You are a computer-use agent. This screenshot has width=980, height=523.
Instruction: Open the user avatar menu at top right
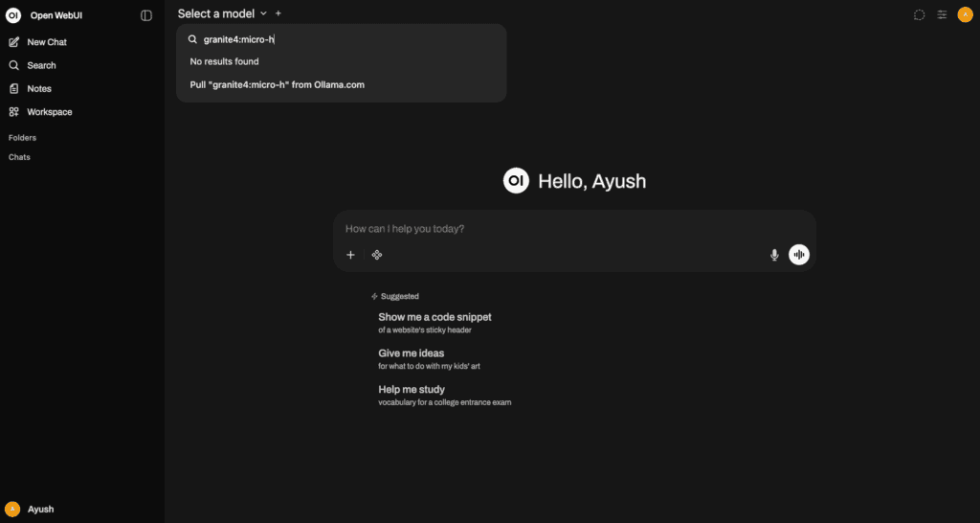coord(965,14)
